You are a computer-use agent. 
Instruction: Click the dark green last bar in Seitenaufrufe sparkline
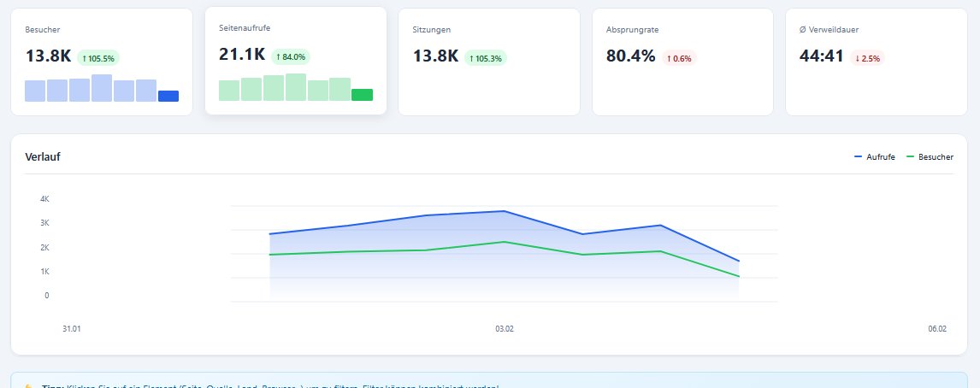[362, 95]
